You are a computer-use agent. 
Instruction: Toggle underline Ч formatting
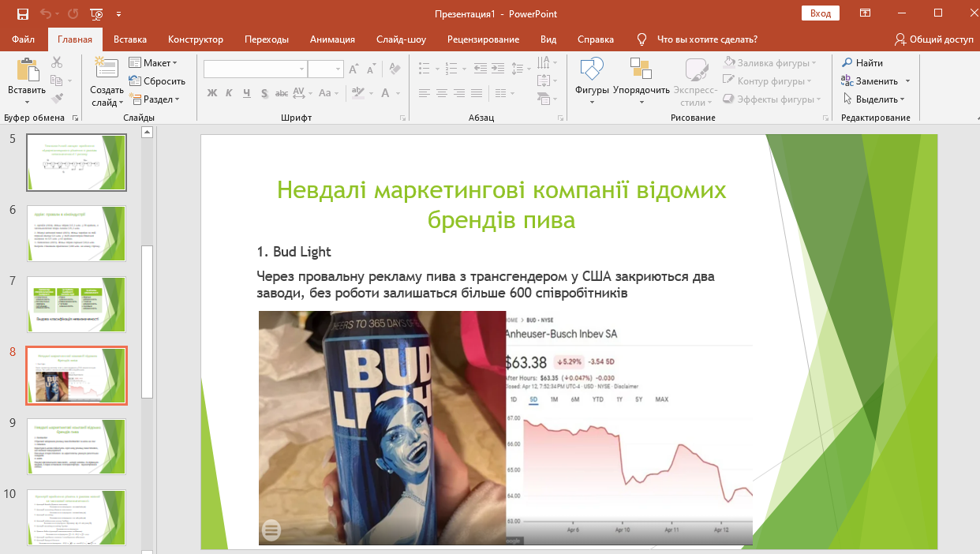[246, 93]
